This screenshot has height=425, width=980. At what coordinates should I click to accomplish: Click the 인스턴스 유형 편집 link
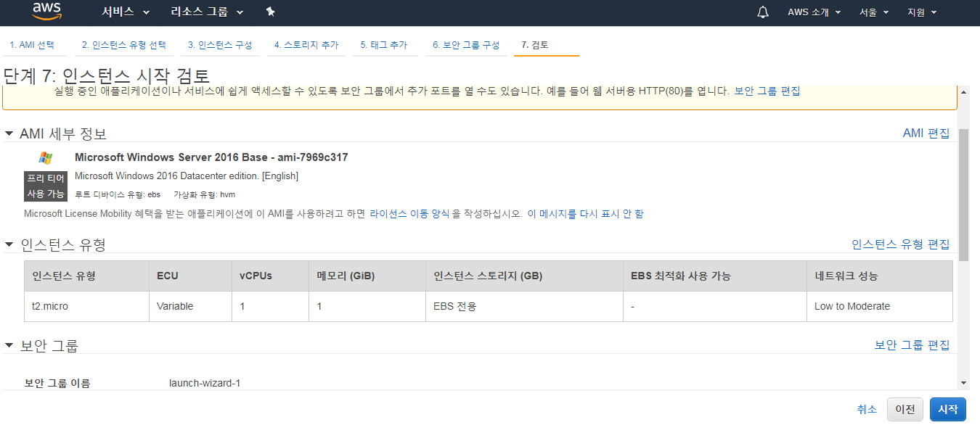[900, 244]
